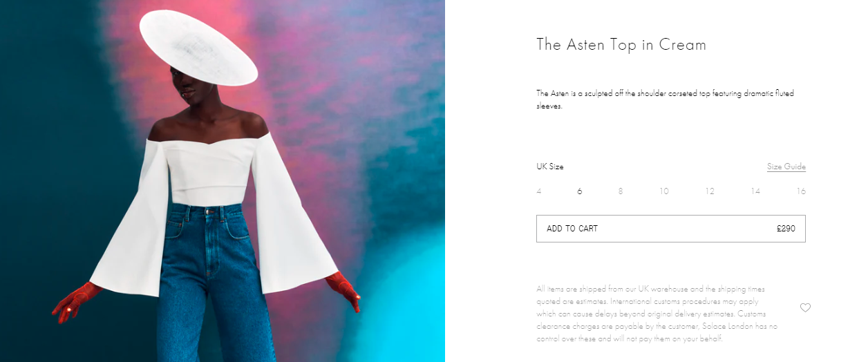
Task: Click The Asten Top in Cream title
Action: coord(621,45)
